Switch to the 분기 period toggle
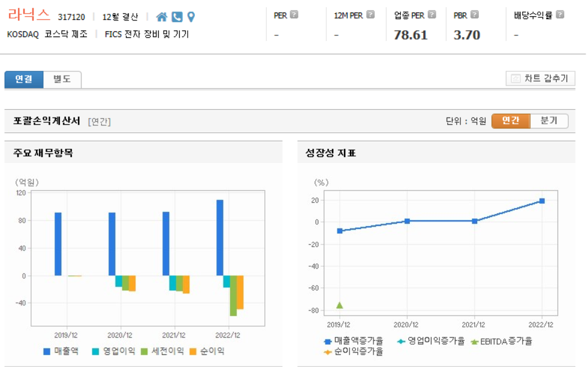588x367 pixels. click(549, 121)
